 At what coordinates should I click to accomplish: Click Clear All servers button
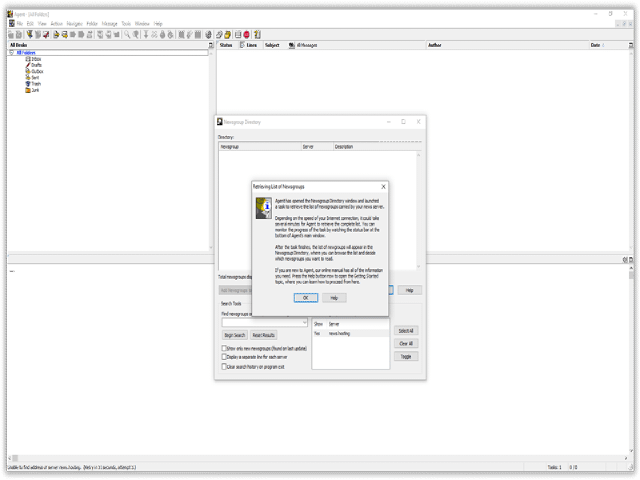(406, 344)
